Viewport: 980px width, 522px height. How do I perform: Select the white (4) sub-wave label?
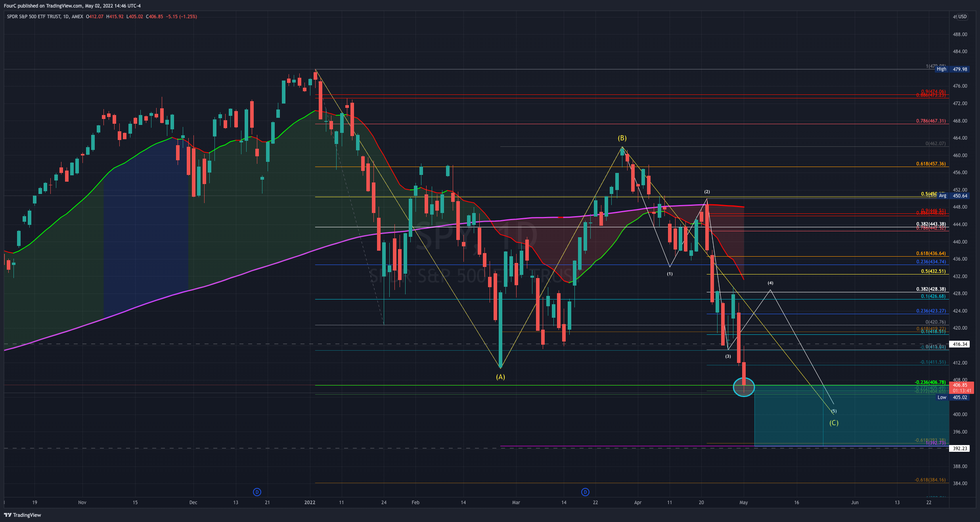point(770,283)
